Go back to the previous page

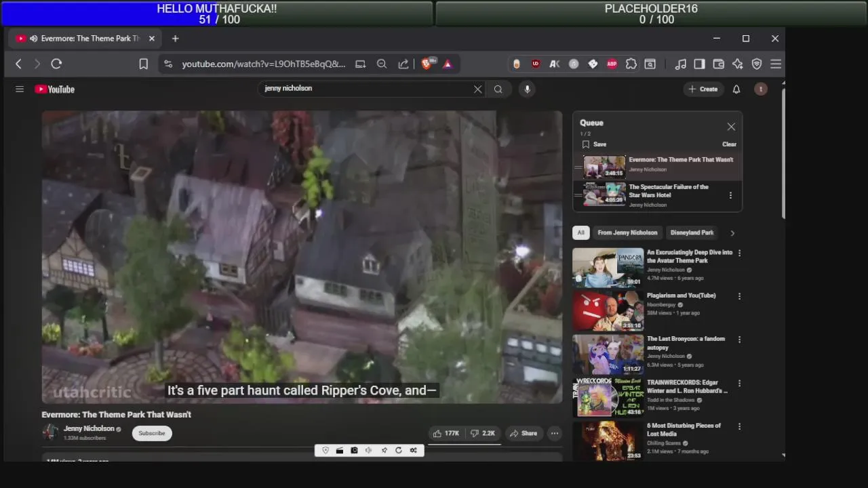tap(18, 64)
